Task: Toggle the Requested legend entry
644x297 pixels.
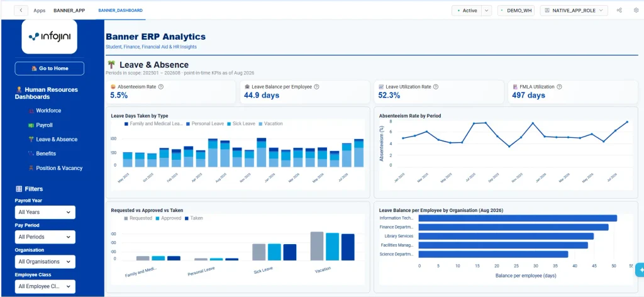Action: 138,218
